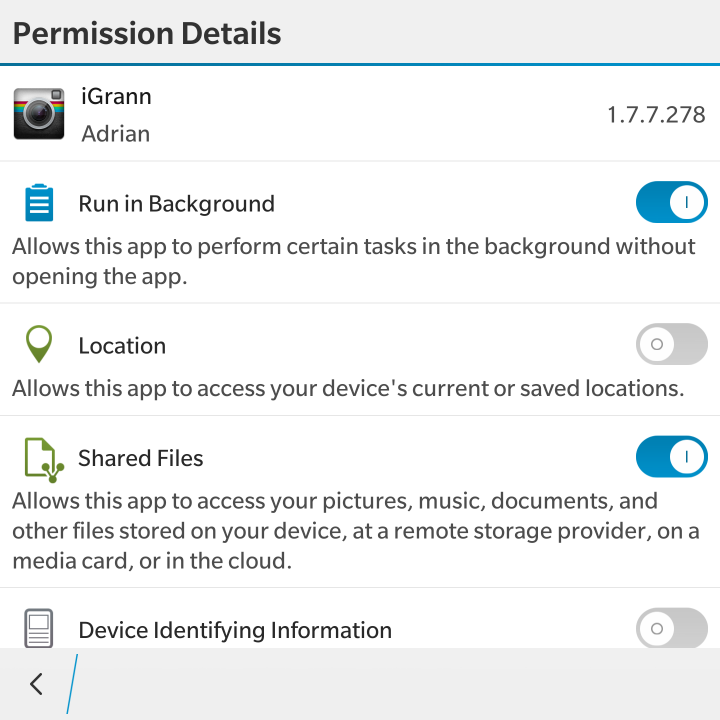Image resolution: width=720 pixels, height=720 pixels.
Task: Click the Shared Files document icon
Action: tap(44, 460)
